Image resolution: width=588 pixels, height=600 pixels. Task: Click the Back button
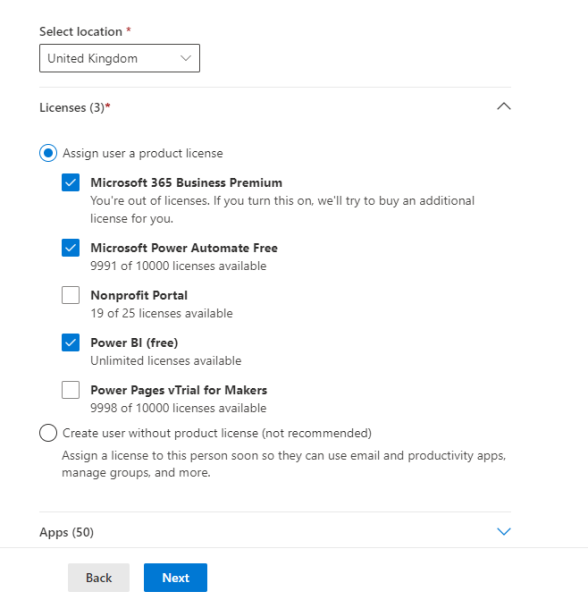pyautogui.click(x=99, y=577)
